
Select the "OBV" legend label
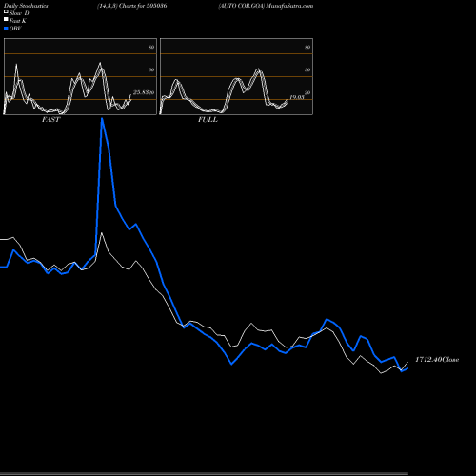[15, 29]
